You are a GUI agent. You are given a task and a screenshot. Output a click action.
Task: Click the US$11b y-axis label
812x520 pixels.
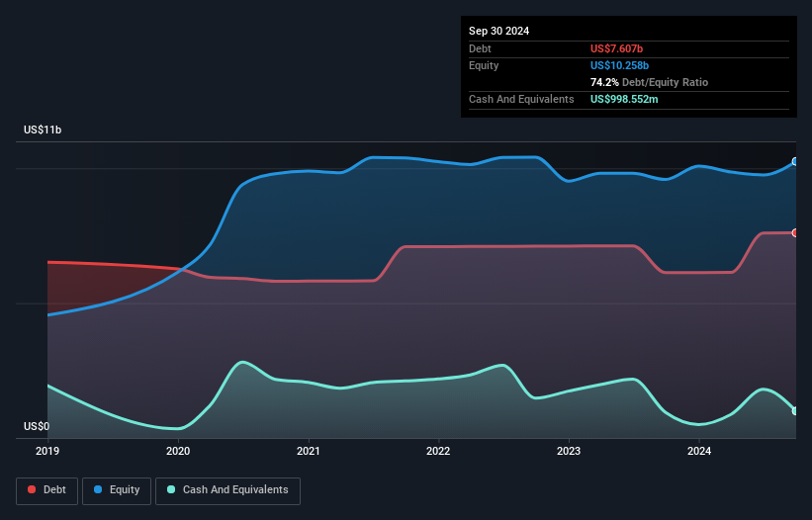coord(43,130)
